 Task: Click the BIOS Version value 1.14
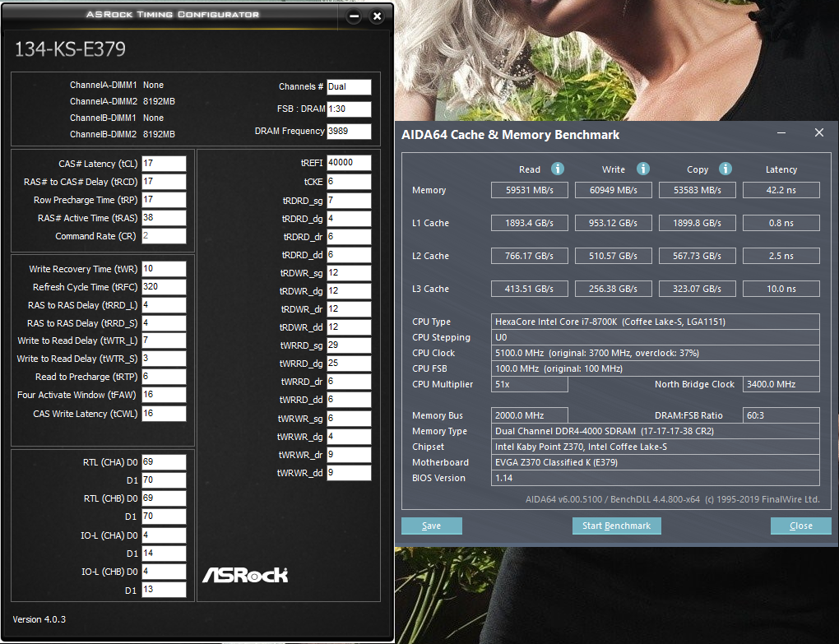point(656,478)
